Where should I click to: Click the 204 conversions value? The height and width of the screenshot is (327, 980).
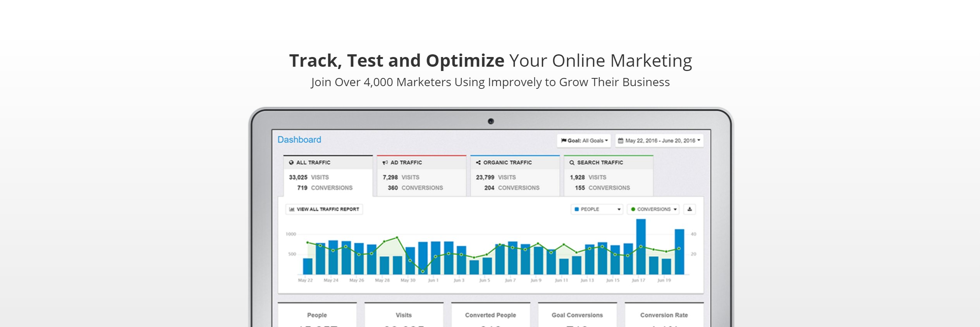[x=489, y=188]
